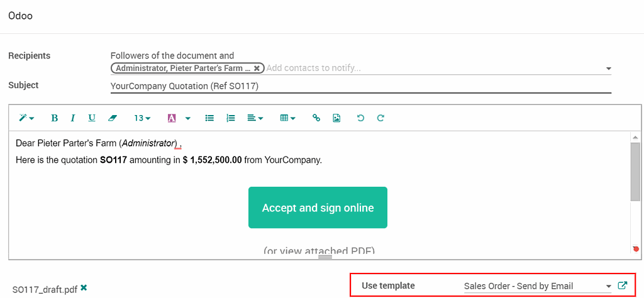The image size is (644, 298).
Task: Open the table insert dropdown
Action: [287, 118]
